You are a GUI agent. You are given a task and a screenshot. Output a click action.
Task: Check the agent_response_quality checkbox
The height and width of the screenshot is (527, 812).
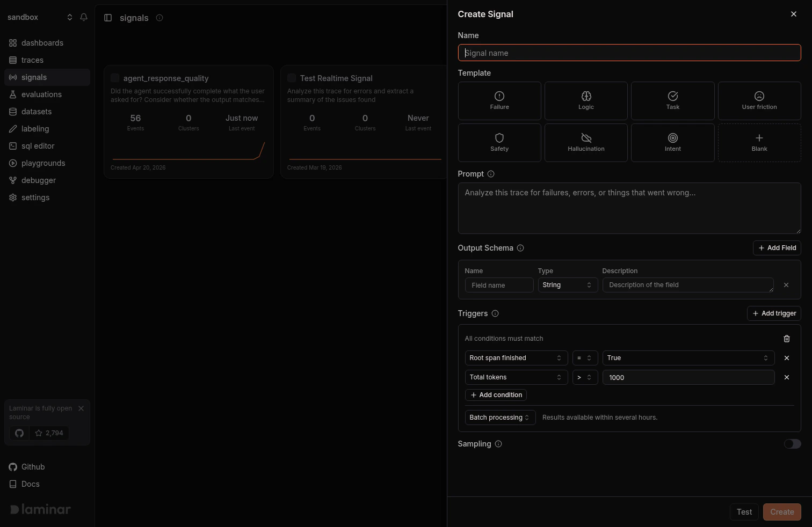[x=115, y=78]
